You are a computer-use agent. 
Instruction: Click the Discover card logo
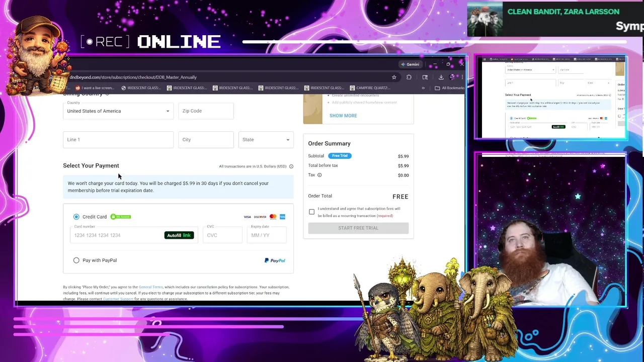point(260,217)
